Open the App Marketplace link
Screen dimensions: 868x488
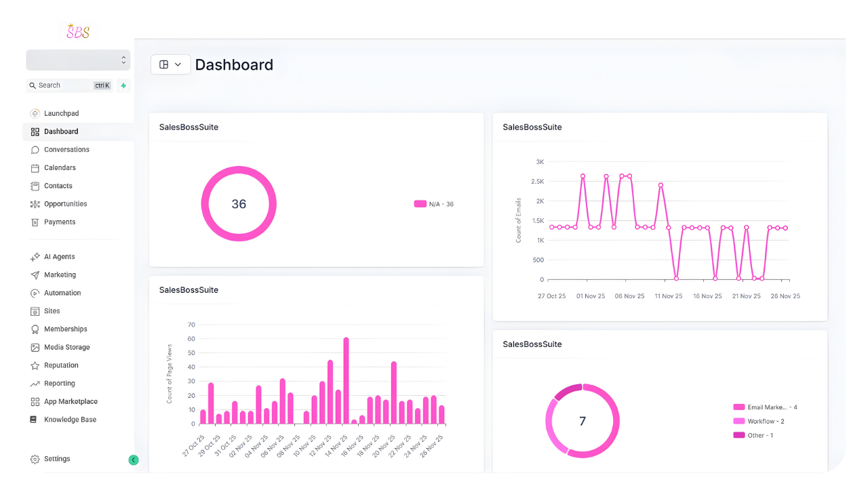(x=71, y=401)
